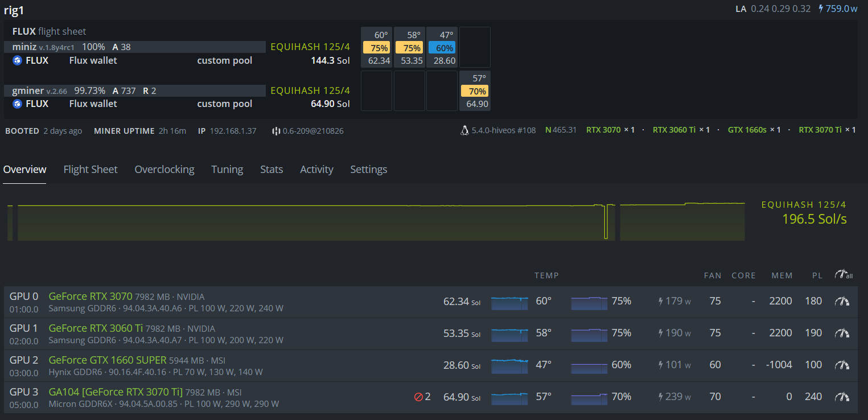Viewport: 868px width, 420px height.
Task: Click the TEMP column header
Action: 546,275
